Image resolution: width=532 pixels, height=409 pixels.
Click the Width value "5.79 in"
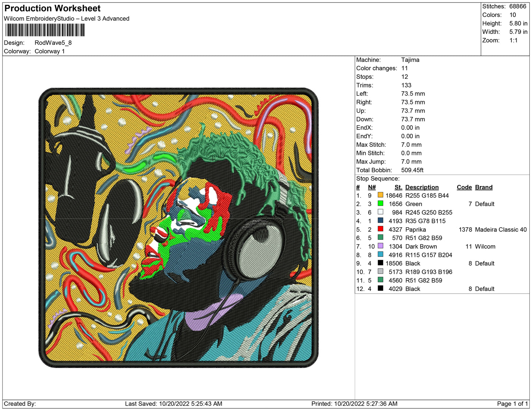[x=518, y=32]
